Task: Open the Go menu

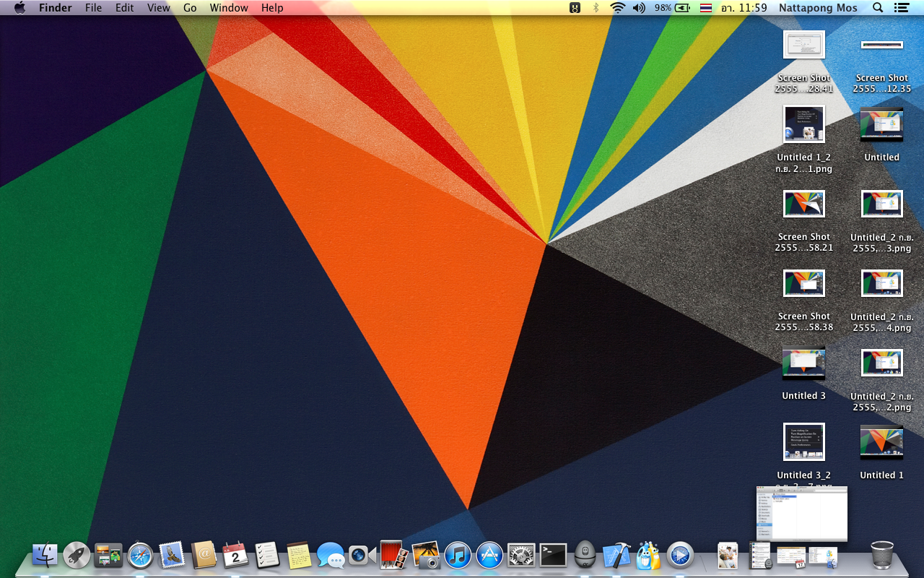Action: coord(190,8)
